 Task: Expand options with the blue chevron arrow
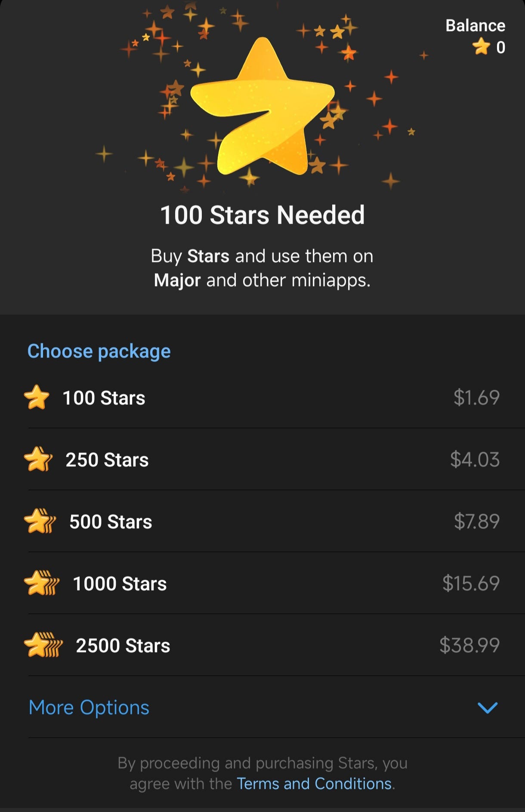[x=488, y=707]
